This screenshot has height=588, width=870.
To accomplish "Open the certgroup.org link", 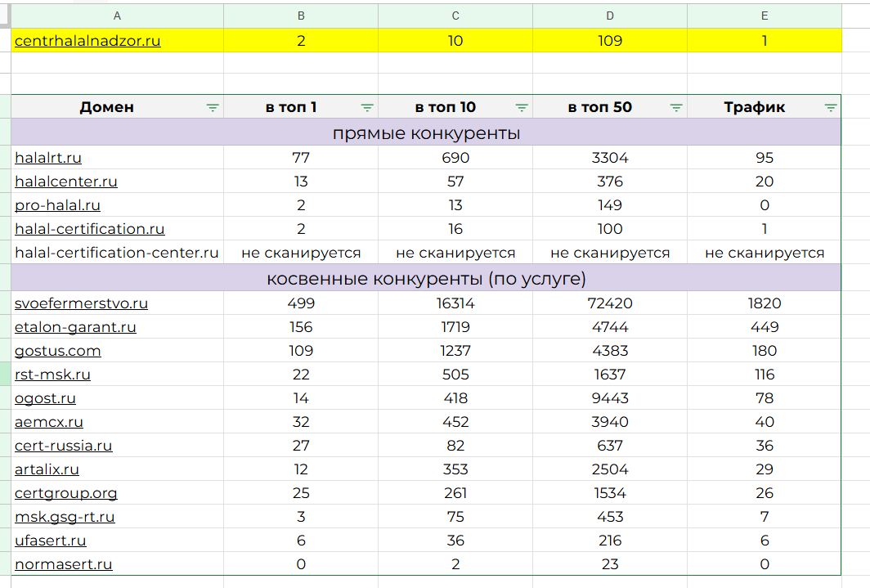I will coord(66,493).
